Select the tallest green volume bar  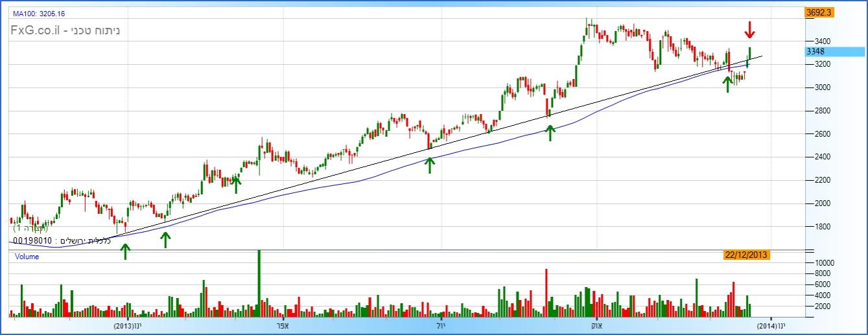click(x=259, y=284)
